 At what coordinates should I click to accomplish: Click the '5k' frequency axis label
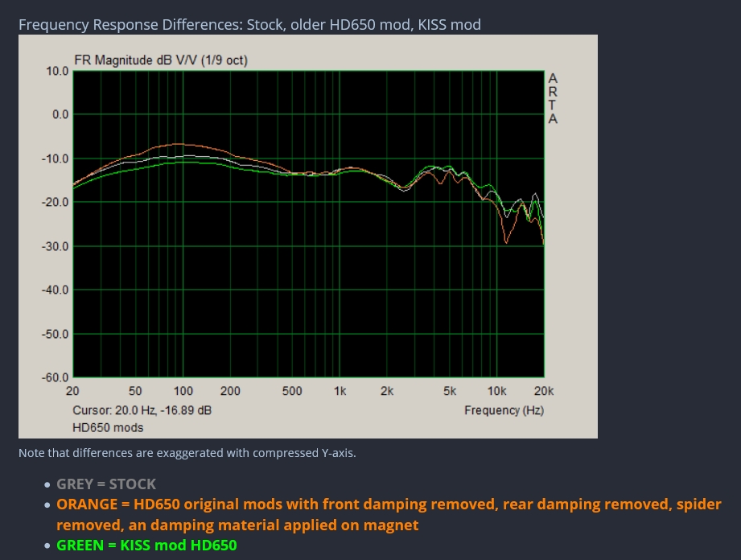(x=450, y=391)
